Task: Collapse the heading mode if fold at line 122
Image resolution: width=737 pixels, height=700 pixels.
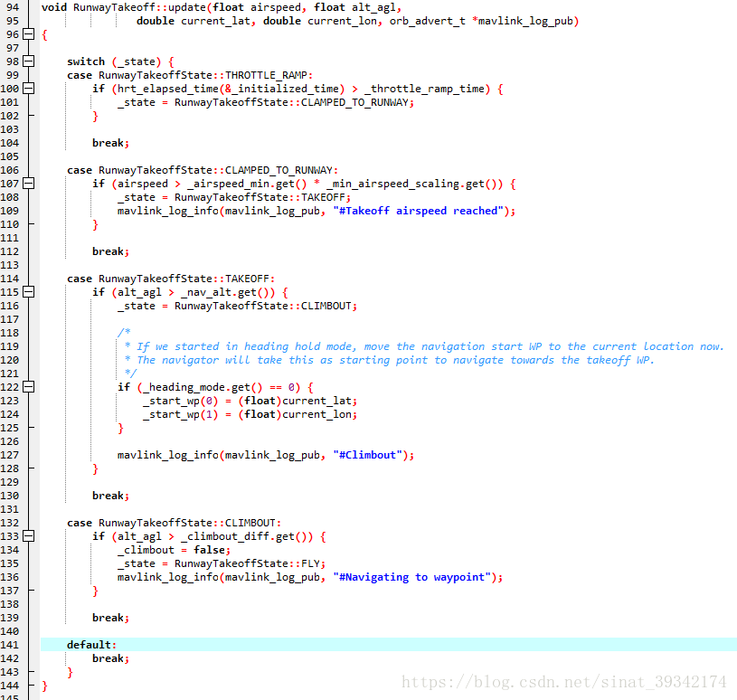Action: 29,387
